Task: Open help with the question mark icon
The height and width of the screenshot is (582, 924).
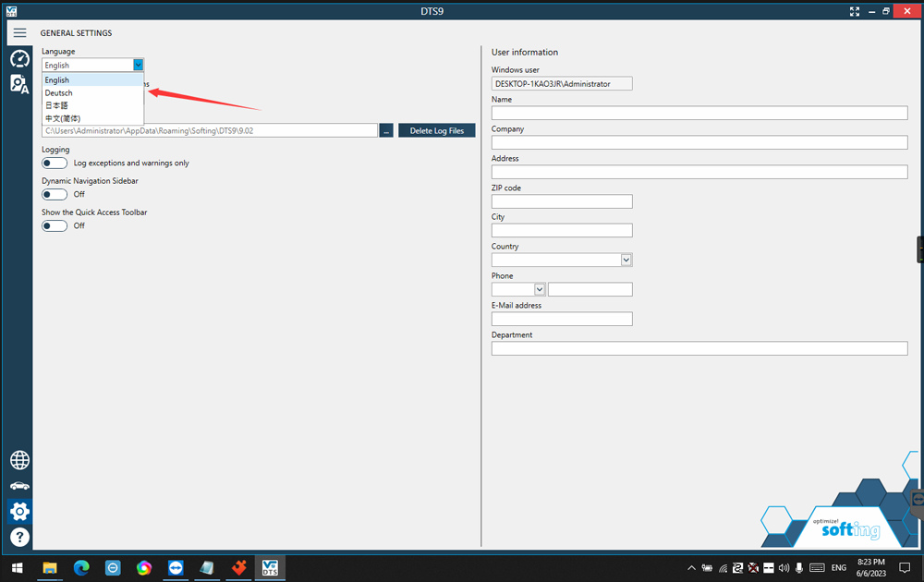Action: [19, 537]
